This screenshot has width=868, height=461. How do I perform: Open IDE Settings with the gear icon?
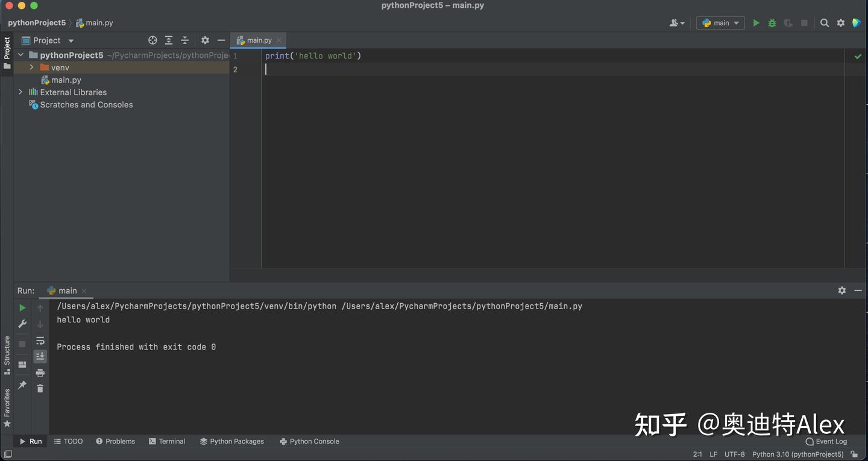tap(841, 22)
